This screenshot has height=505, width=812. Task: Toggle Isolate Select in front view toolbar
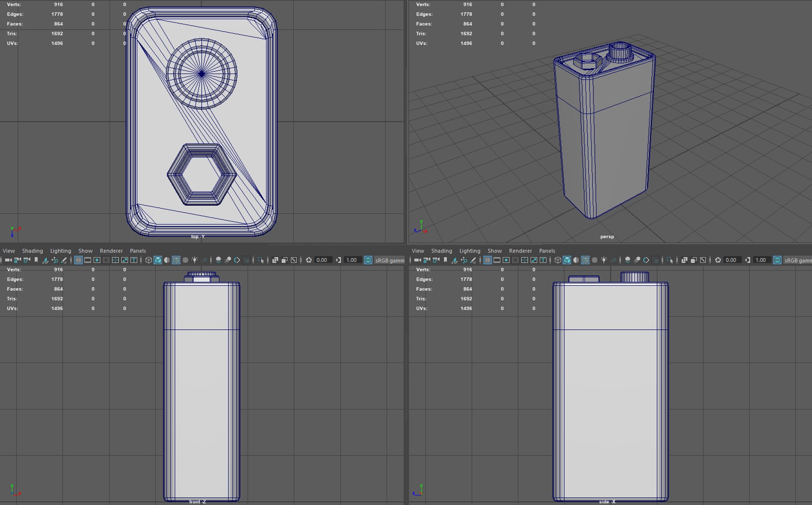pyautogui.click(x=261, y=260)
